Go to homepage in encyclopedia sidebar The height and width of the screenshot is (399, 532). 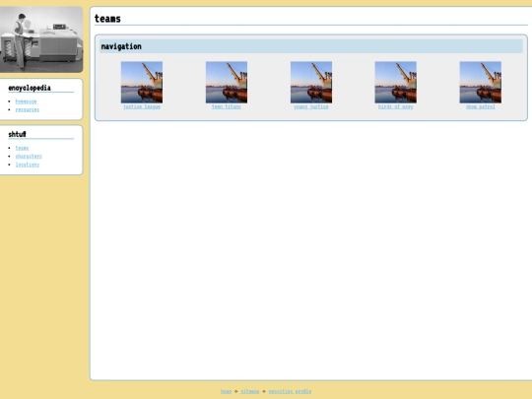coord(27,101)
